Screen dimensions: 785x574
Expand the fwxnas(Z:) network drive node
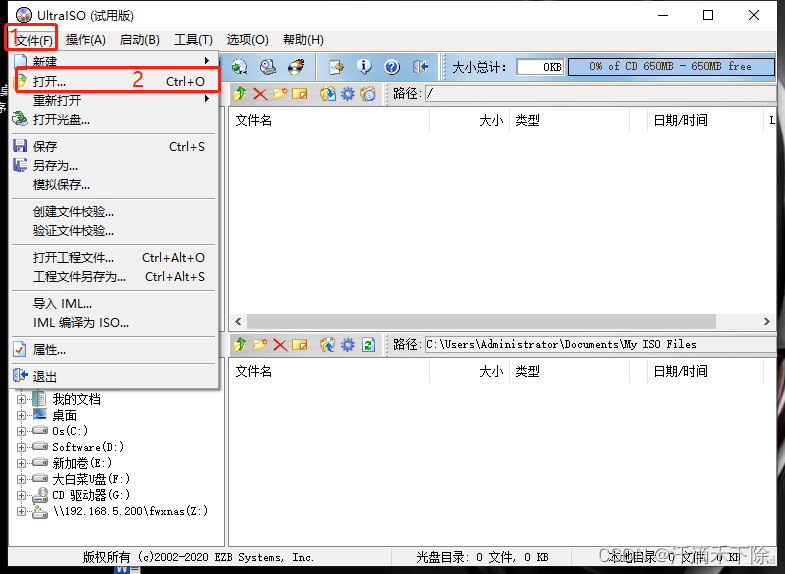click(21, 511)
